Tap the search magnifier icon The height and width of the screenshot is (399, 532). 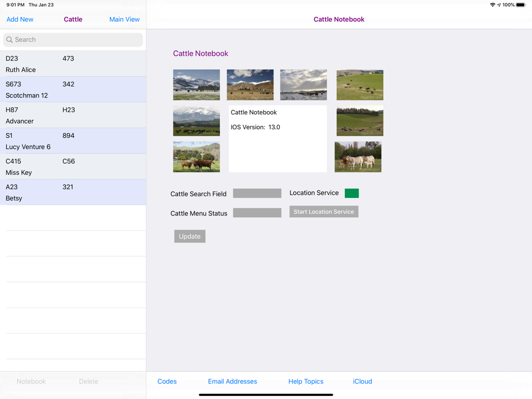(x=10, y=40)
